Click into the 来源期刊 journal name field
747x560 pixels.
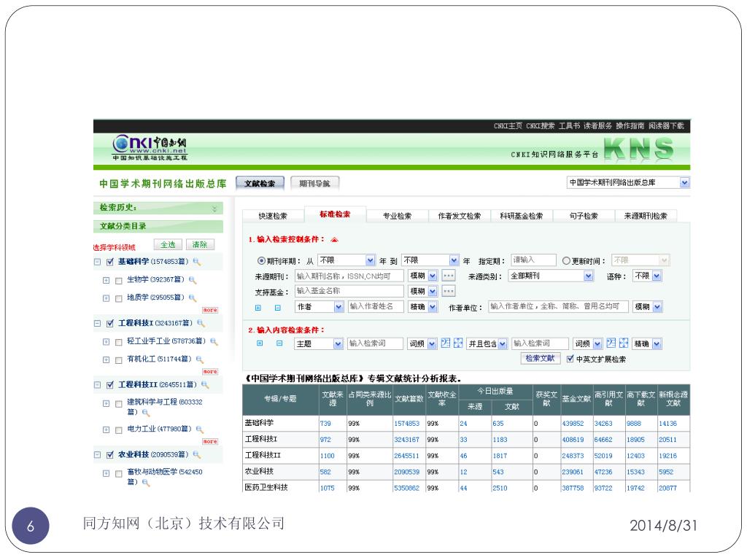(x=349, y=276)
